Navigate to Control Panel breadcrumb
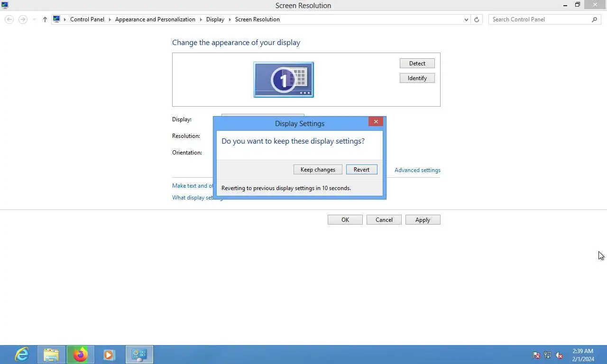Viewport: 607px width, 364px height. click(x=87, y=19)
